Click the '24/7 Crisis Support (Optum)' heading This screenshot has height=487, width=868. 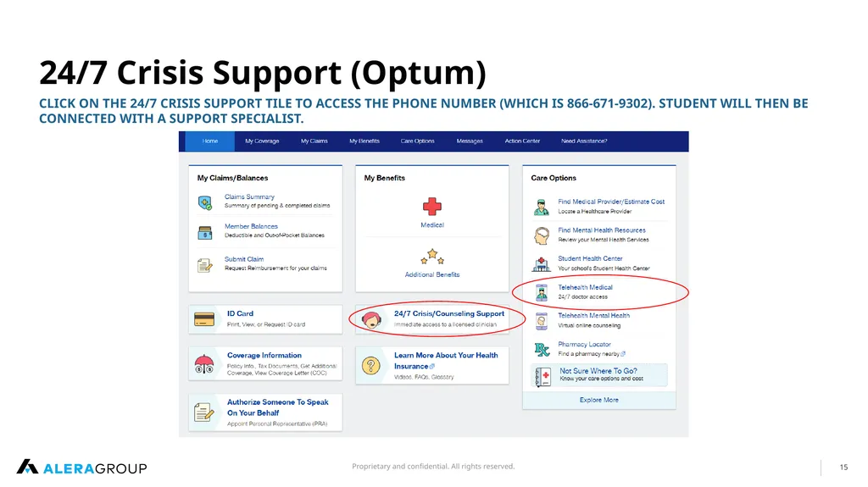(x=263, y=73)
